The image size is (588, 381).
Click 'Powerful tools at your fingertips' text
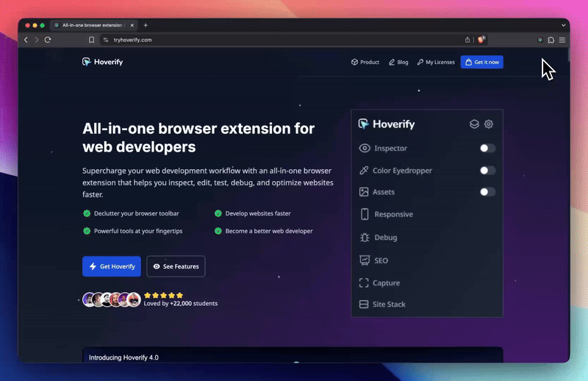[x=138, y=231]
